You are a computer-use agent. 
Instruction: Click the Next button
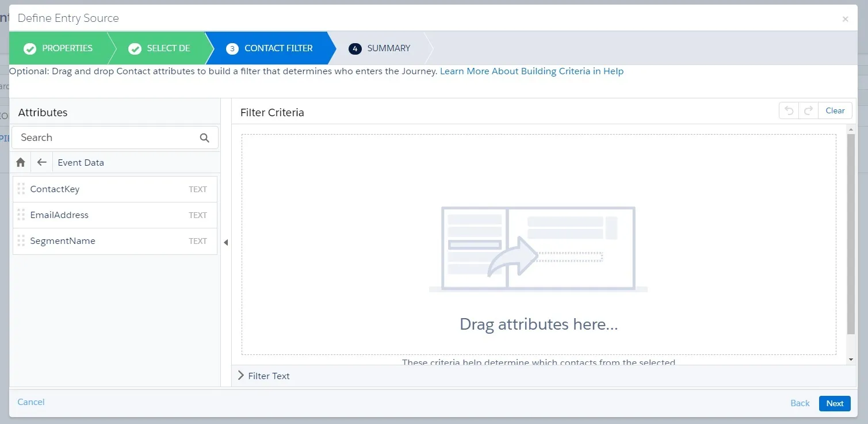[x=834, y=403]
